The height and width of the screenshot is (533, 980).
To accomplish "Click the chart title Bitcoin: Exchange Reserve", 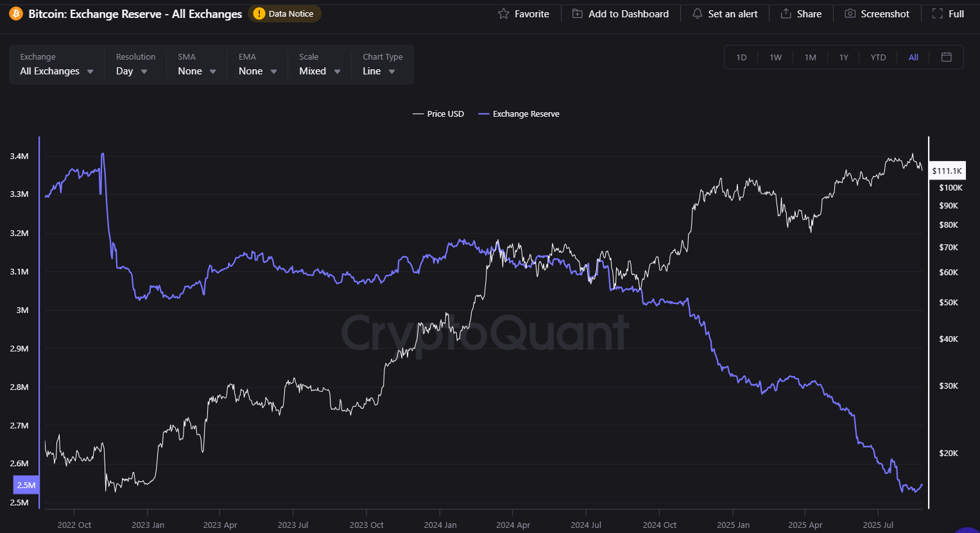I will 135,13.
